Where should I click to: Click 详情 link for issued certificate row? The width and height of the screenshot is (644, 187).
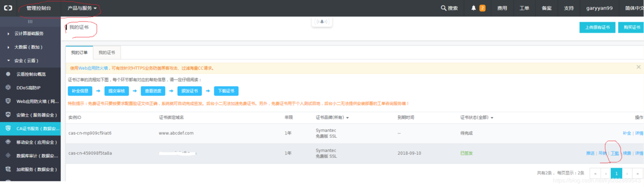pyautogui.click(x=639, y=153)
